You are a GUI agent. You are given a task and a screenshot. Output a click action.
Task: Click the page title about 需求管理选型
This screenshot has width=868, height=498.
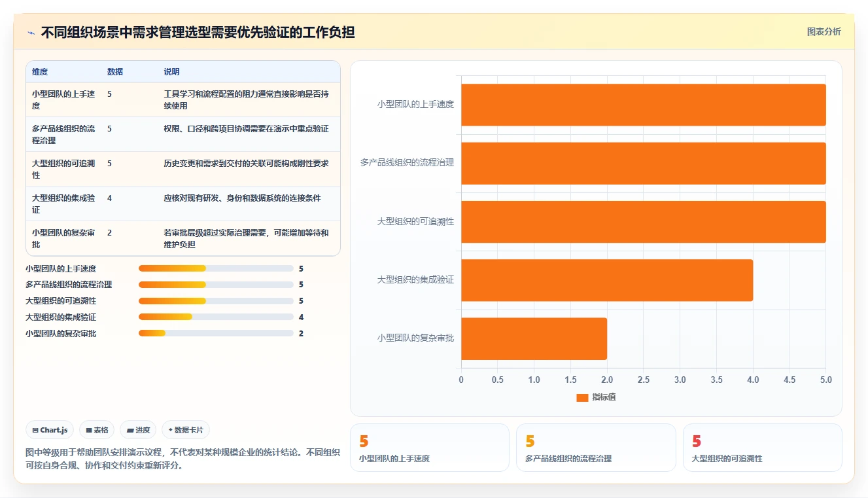[x=198, y=33]
